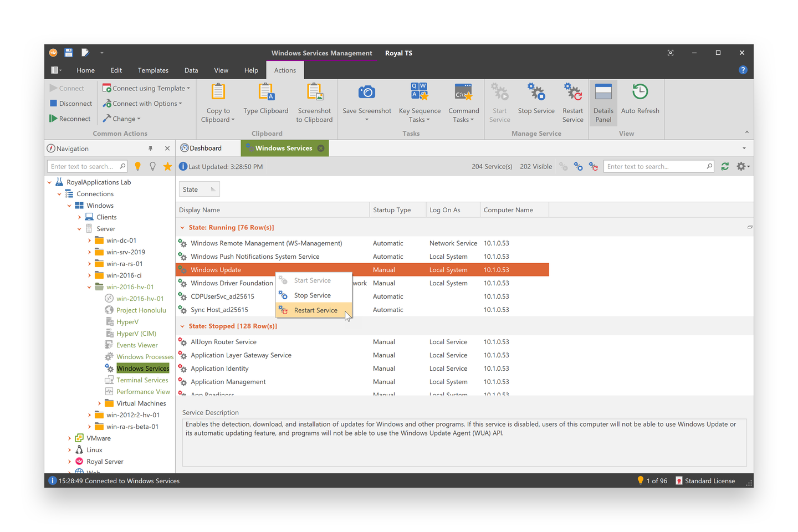Select Events Viewer in the tree
The width and height of the screenshot is (798, 532).
click(x=137, y=345)
